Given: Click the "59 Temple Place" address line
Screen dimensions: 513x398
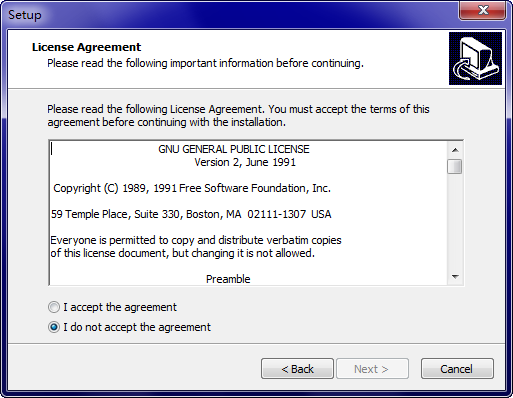Looking at the screenshot, I should tap(191, 214).
